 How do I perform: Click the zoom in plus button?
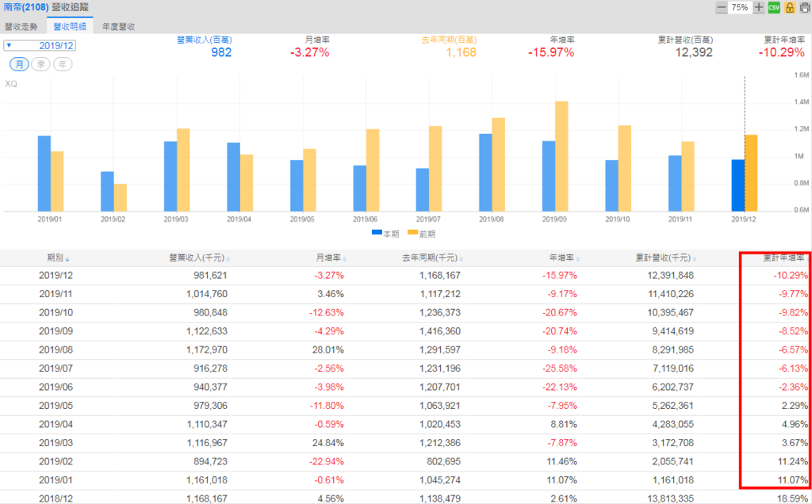[759, 7]
